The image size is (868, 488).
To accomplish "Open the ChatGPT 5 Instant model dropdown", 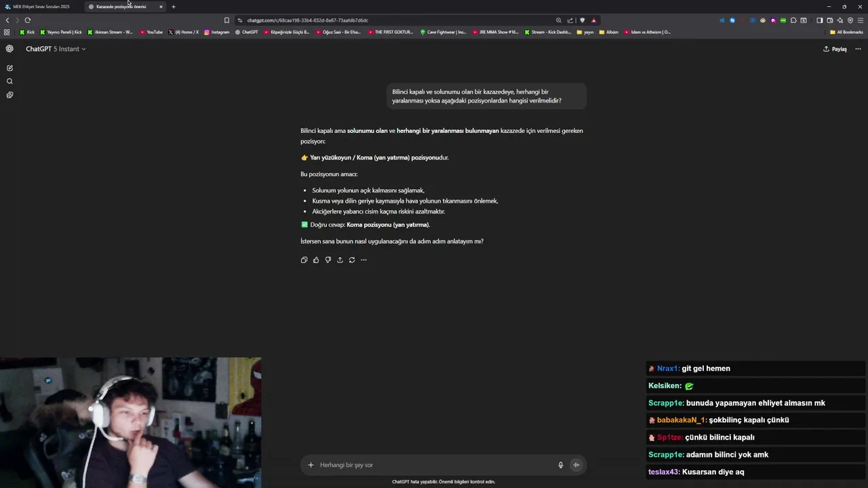I will tap(56, 49).
